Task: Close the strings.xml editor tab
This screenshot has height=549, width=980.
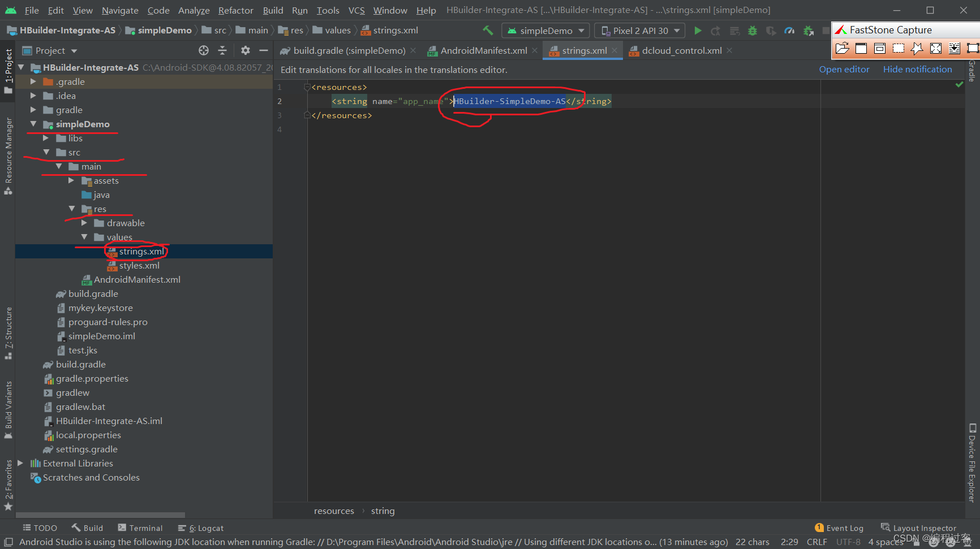Action: 614,50
